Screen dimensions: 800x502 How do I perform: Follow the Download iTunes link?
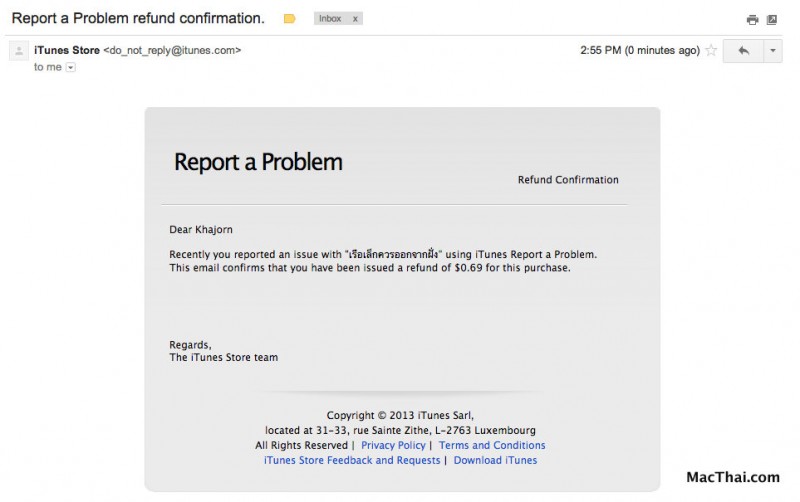point(495,460)
